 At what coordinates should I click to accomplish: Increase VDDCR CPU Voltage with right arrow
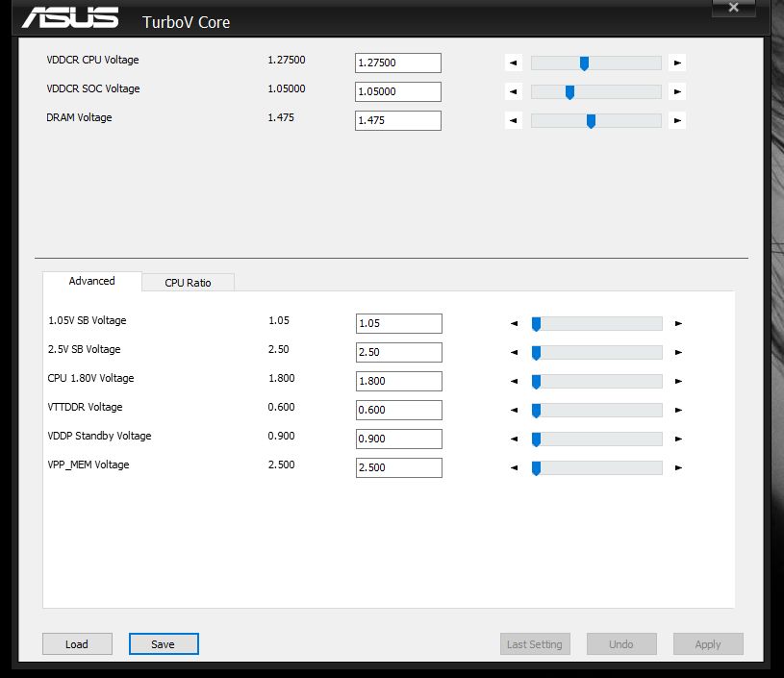(677, 63)
